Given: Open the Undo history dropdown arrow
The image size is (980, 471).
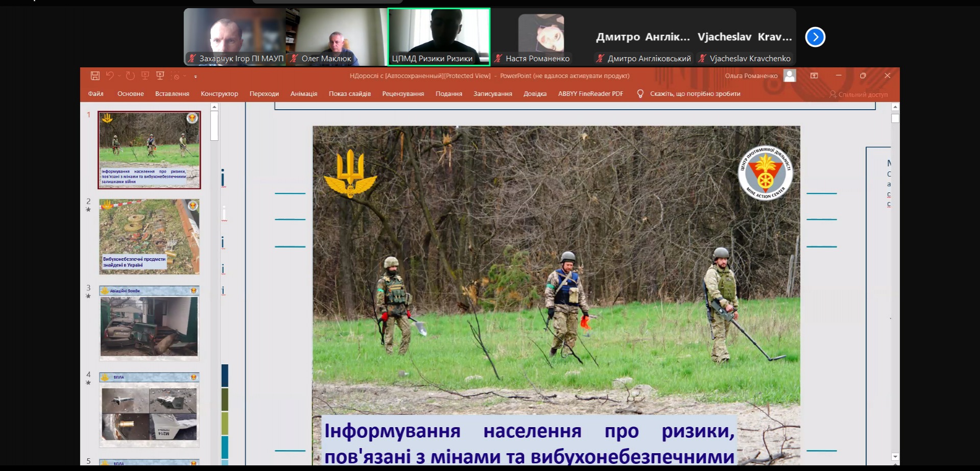Looking at the screenshot, I should pos(119,76).
